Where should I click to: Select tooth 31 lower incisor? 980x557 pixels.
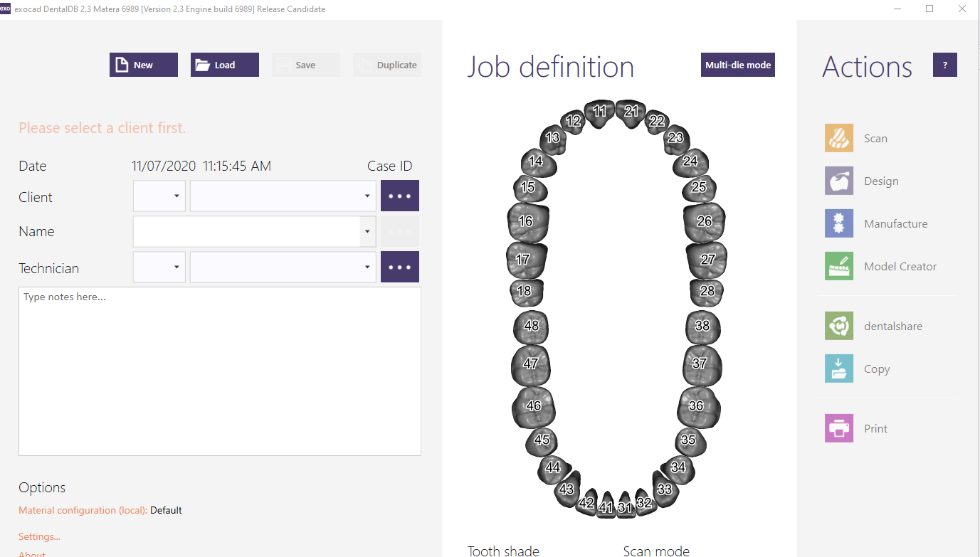(625, 506)
